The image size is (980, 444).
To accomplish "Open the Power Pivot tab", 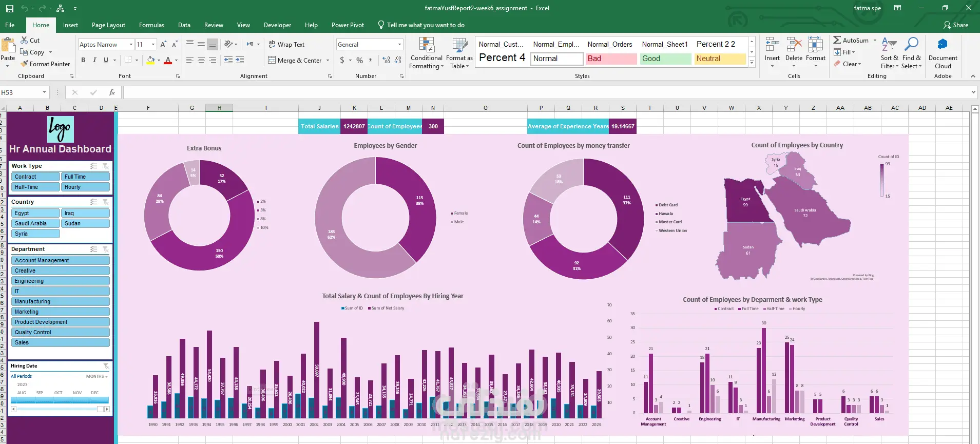I will pos(348,25).
